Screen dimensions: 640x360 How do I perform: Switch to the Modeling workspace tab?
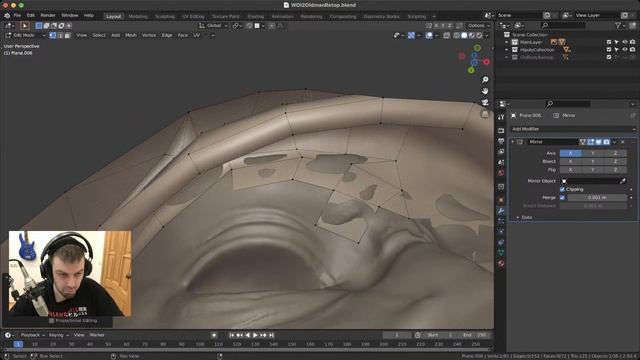point(138,17)
